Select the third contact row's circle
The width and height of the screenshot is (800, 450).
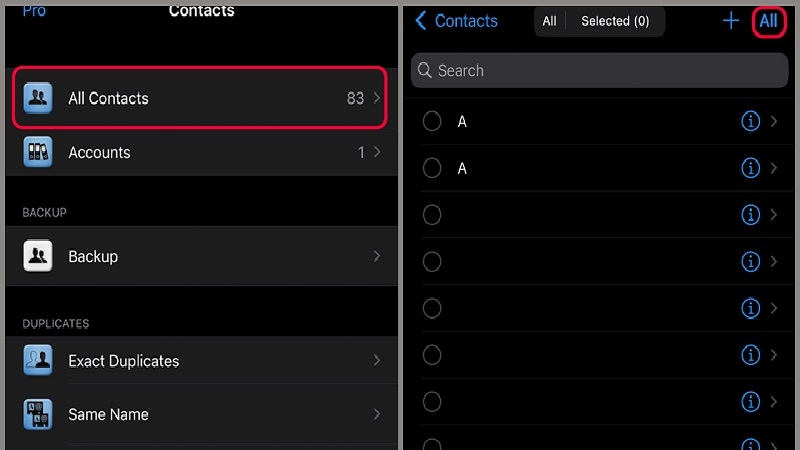tap(432, 215)
